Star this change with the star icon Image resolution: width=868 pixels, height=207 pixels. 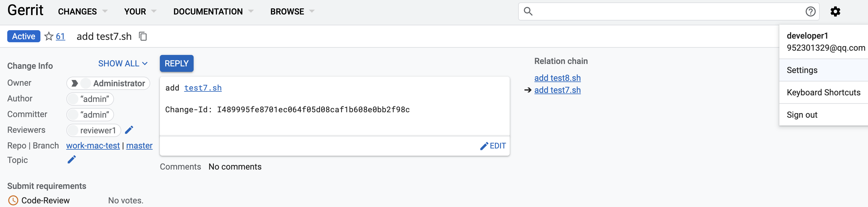point(49,37)
